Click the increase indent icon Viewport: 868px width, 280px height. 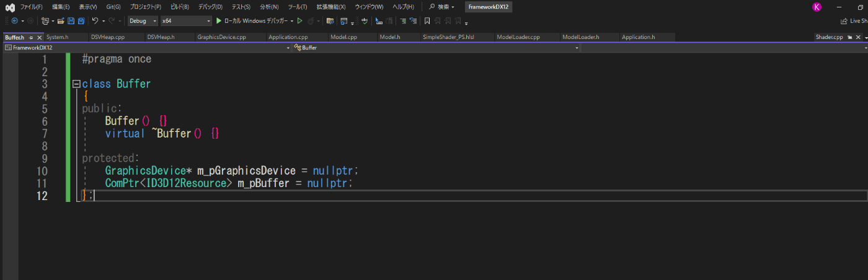tap(412, 20)
